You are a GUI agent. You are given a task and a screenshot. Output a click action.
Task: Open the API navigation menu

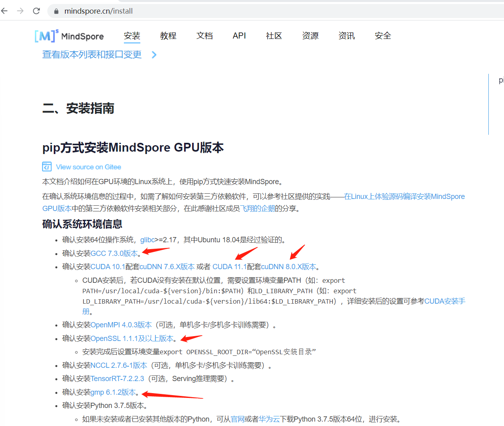(x=239, y=36)
